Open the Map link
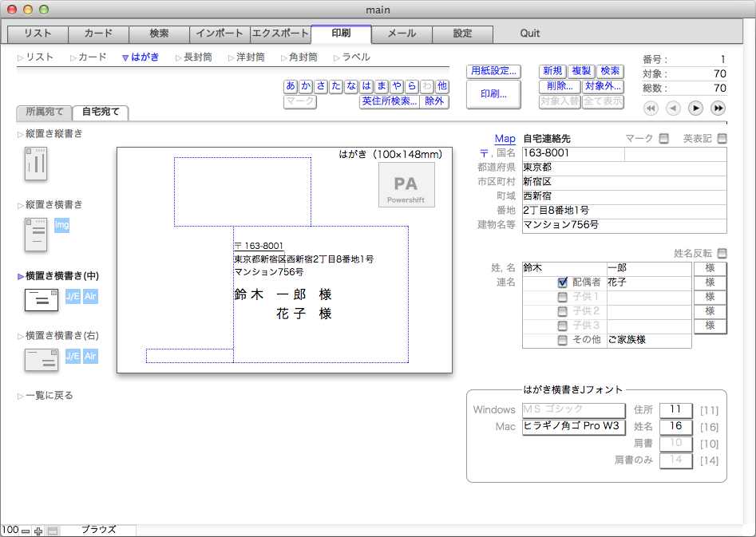This screenshot has width=756, height=537. tap(505, 139)
